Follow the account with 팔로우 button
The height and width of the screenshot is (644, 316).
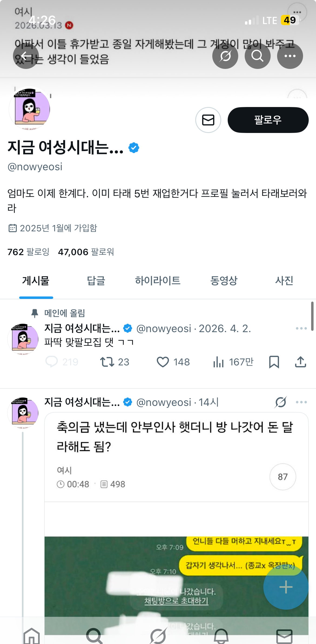(268, 120)
